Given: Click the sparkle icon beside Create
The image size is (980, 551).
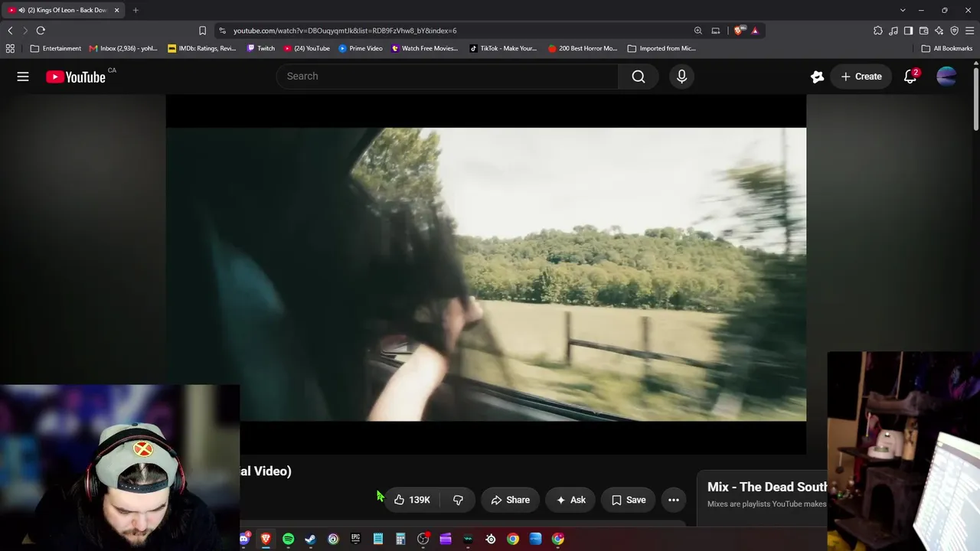Looking at the screenshot, I should [818, 77].
